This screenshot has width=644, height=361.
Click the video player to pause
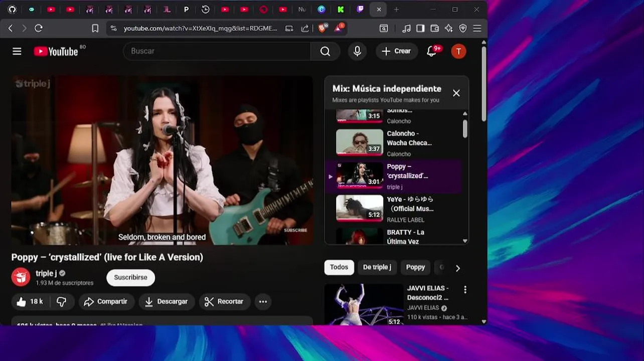coord(162,160)
